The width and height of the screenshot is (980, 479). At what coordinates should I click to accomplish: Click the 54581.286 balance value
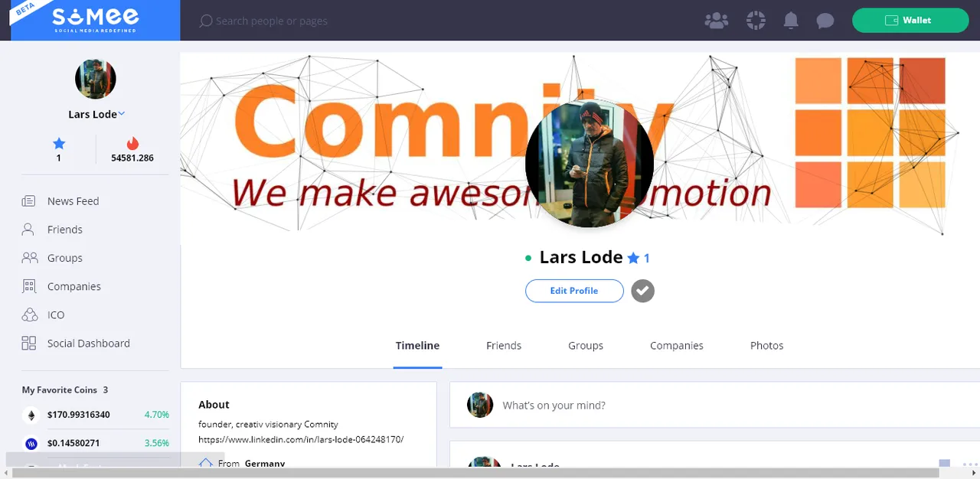point(132,158)
